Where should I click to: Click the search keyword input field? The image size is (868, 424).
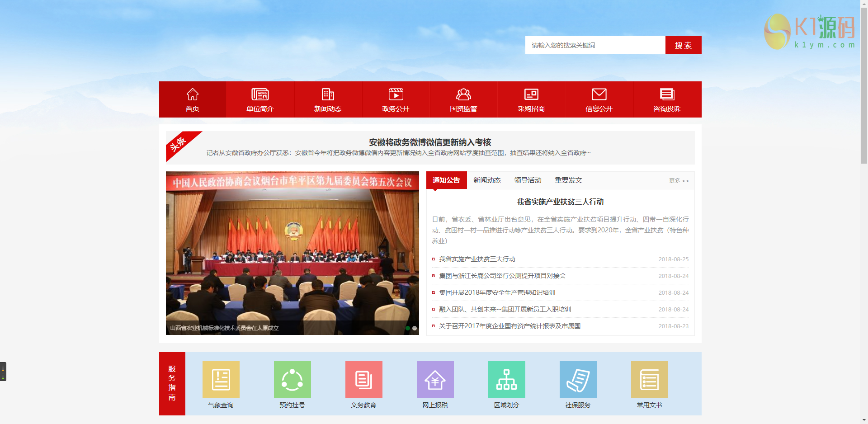tap(595, 45)
